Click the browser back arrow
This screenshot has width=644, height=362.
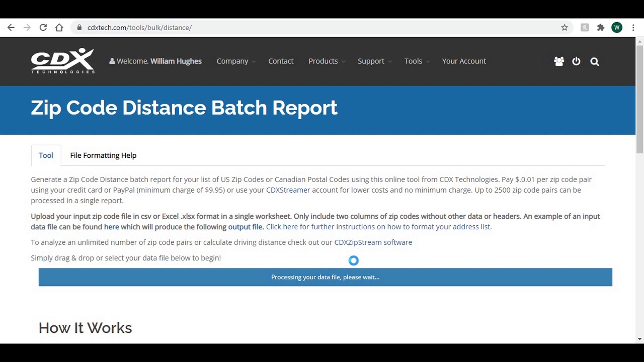[x=11, y=28]
